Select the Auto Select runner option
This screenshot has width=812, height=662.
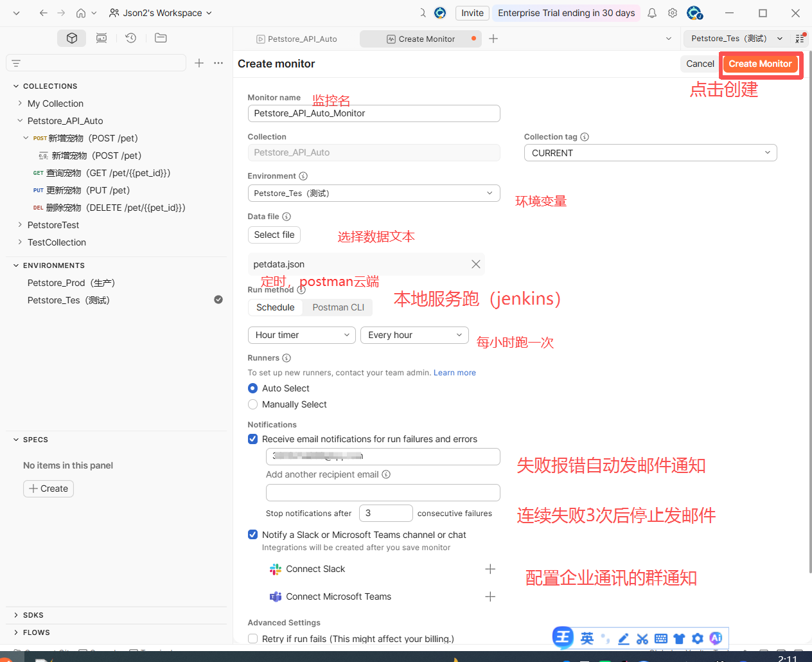pos(253,388)
